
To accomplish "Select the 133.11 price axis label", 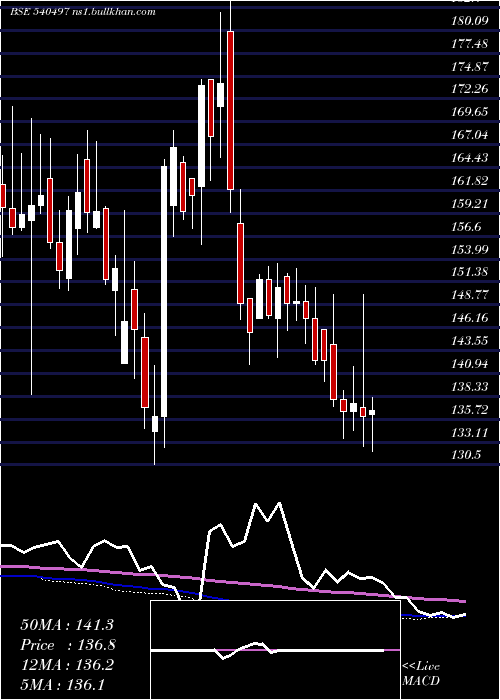I will [471, 432].
